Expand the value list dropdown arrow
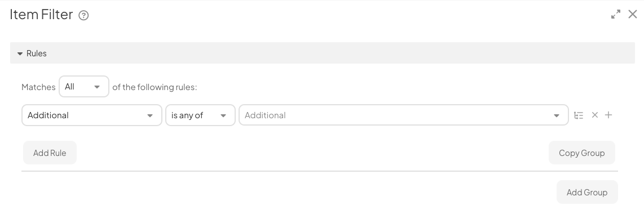Image resolution: width=644 pixels, height=210 pixels. (557, 115)
